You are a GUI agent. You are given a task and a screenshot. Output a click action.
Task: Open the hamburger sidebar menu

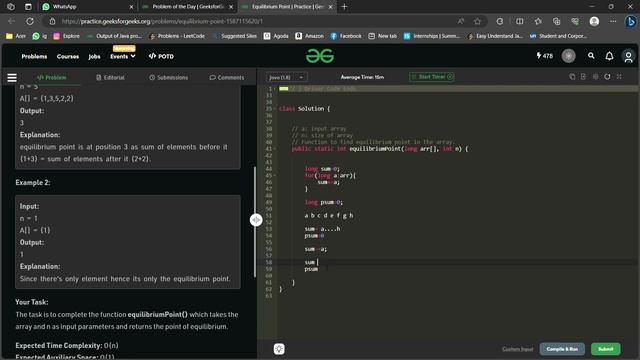point(12,78)
